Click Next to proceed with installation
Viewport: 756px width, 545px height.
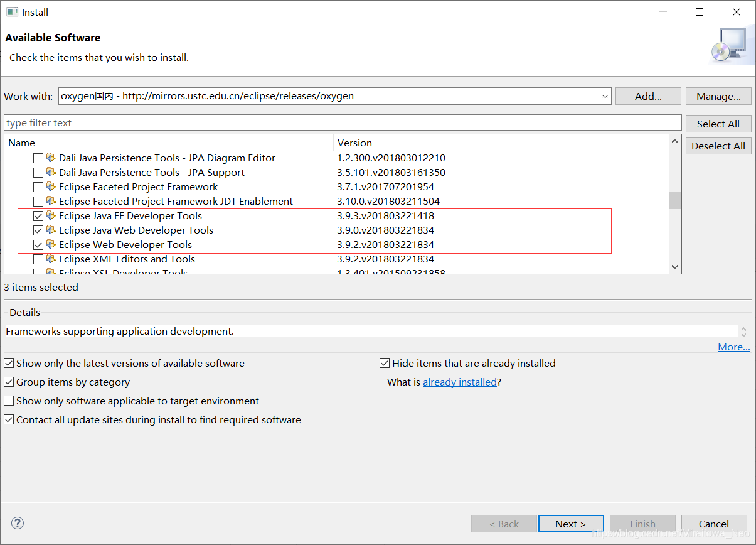click(x=570, y=523)
